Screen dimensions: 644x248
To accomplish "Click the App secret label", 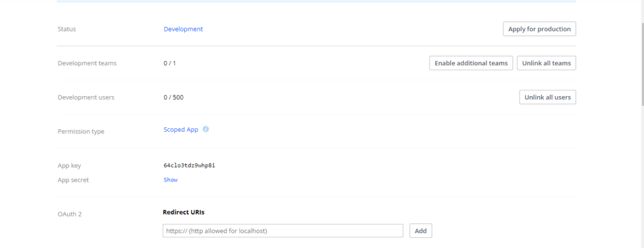I will point(73,180).
